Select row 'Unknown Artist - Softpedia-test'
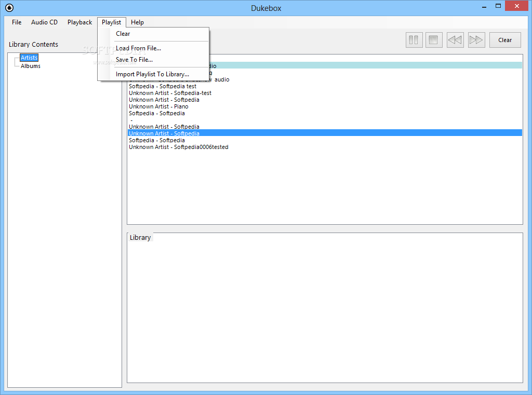 pos(325,93)
